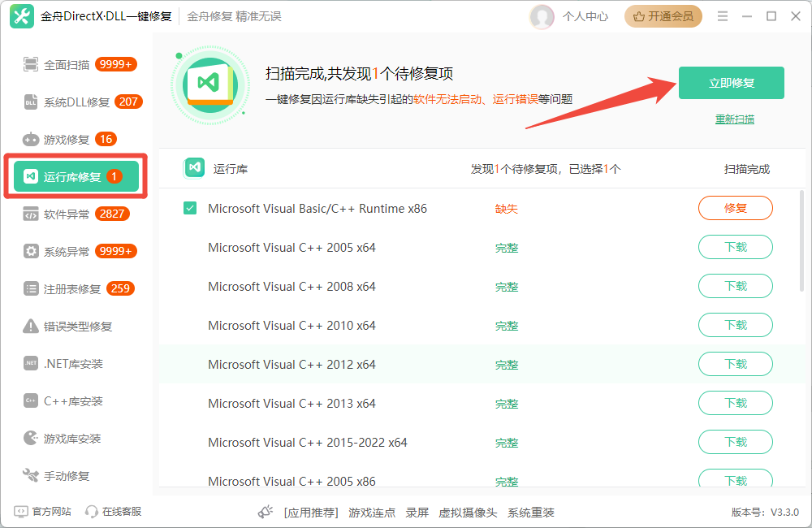Open 注册表修复 section

click(x=79, y=288)
